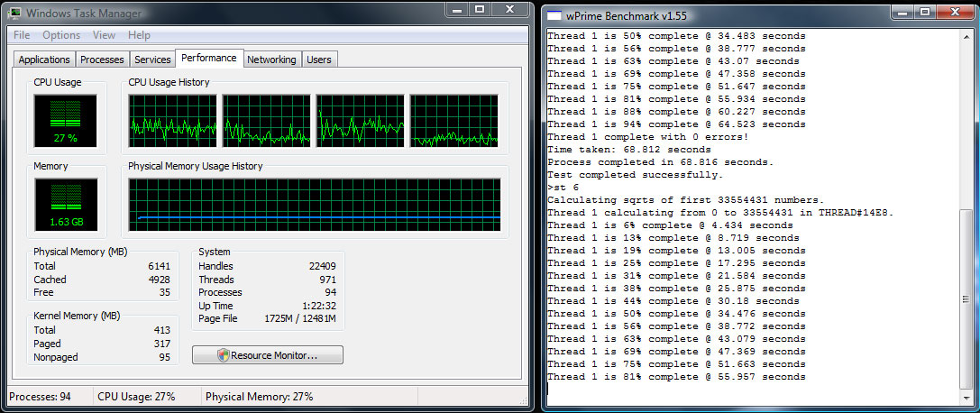The height and width of the screenshot is (413, 980).
Task: Switch to the Processes tab
Action: point(103,60)
